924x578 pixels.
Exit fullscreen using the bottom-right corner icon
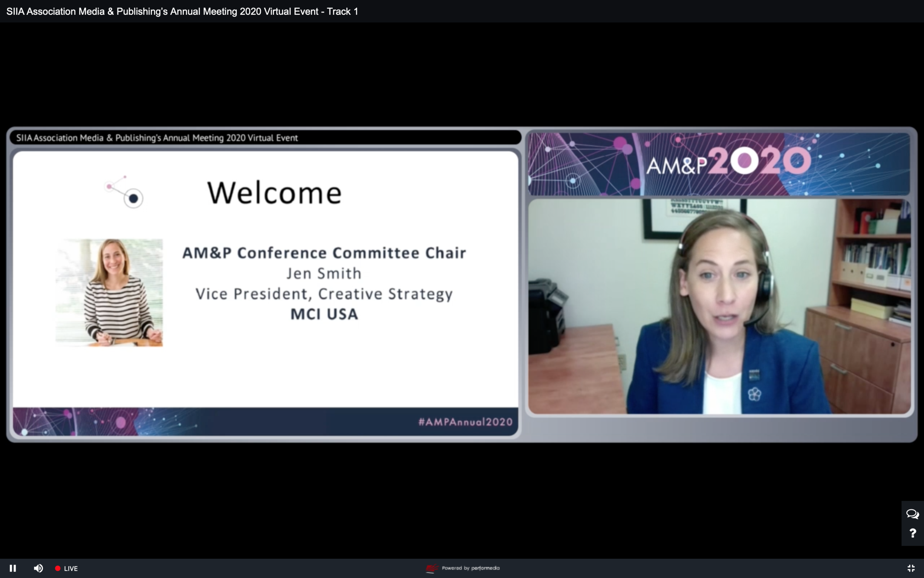pos(911,568)
